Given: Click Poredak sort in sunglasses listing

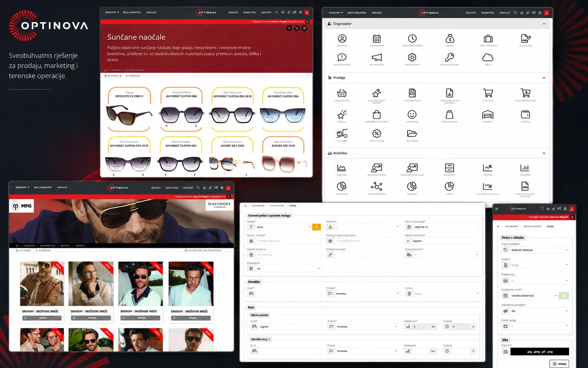Looking at the screenshot, I should (x=133, y=76).
